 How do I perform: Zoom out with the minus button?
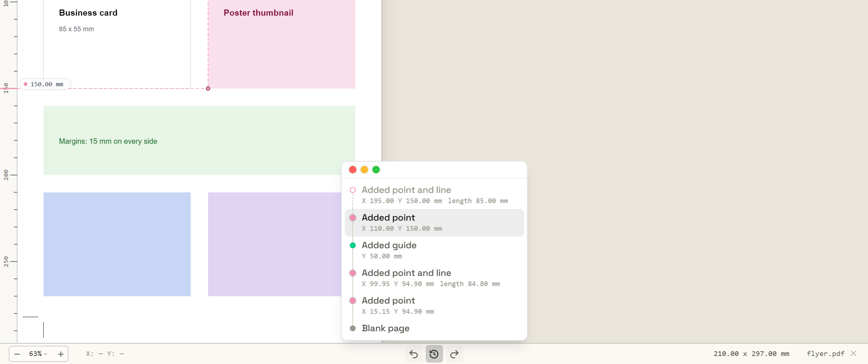[x=17, y=354]
